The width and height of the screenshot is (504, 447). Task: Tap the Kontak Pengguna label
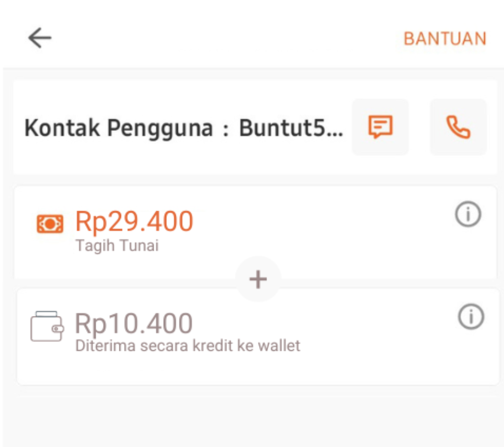point(118,128)
